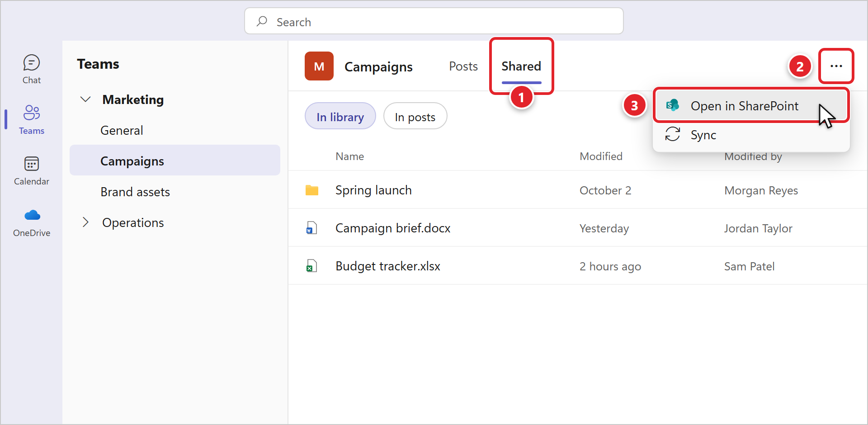Switch to the Shared tab

pos(521,66)
